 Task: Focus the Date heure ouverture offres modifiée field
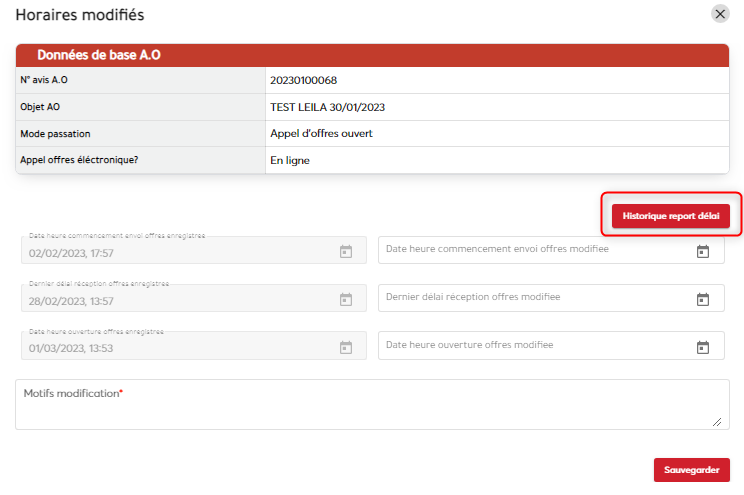pyautogui.click(x=530, y=346)
